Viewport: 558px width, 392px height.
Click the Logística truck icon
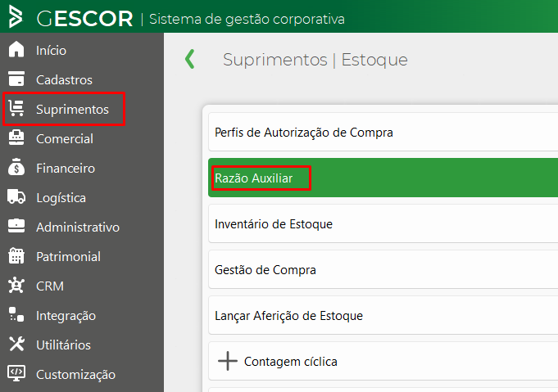pyautogui.click(x=16, y=197)
